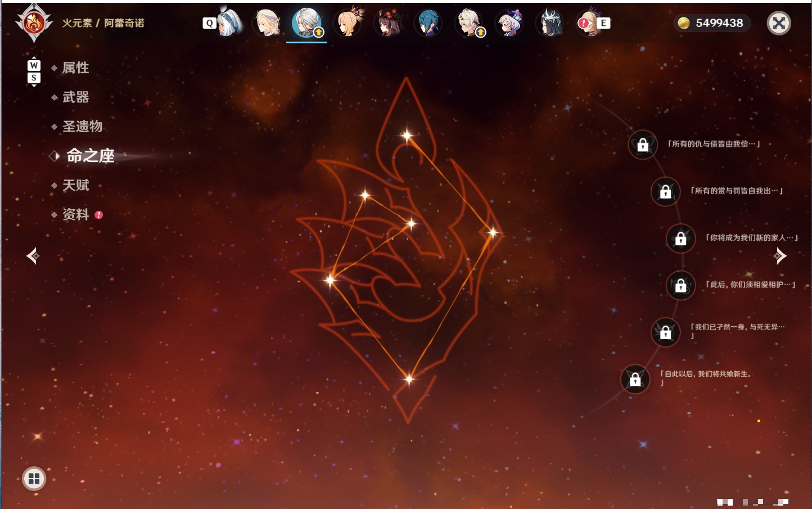
Task: Select the white-haired portrait with blue ribbon
Action: pyautogui.click(x=228, y=23)
